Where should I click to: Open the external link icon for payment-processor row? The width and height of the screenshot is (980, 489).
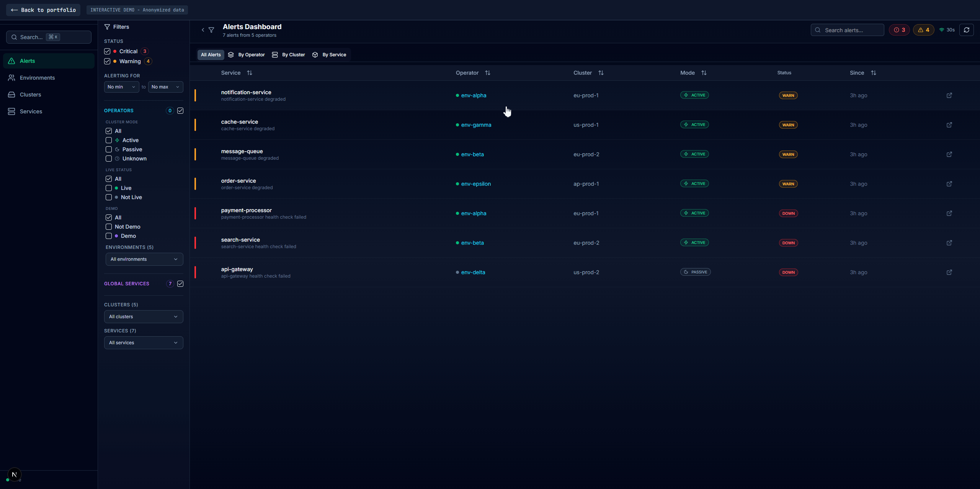[950, 213]
